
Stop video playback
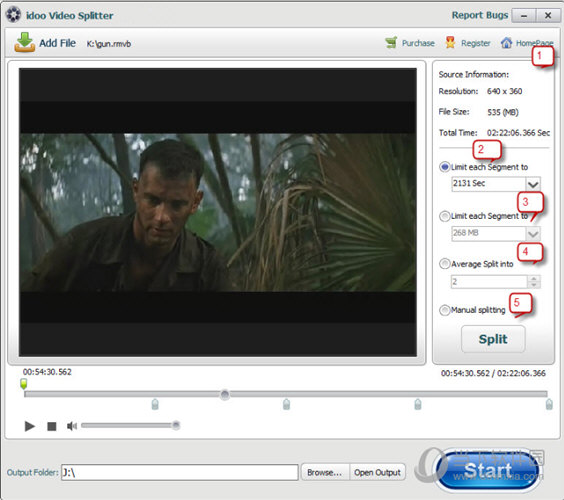click(52, 426)
